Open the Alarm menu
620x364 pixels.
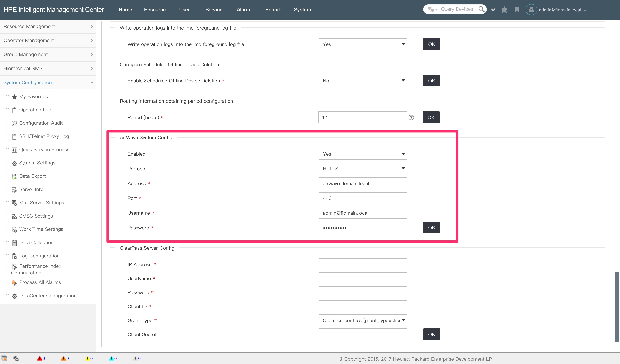click(243, 10)
